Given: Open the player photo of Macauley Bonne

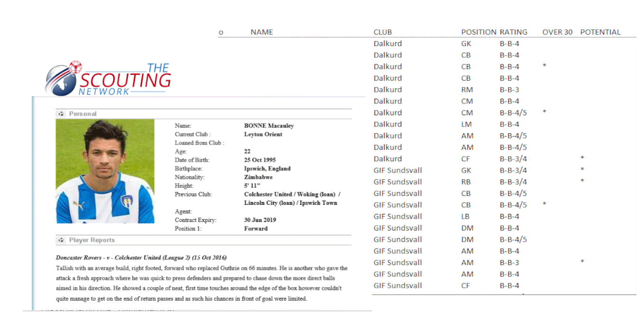Looking at the screenshot, I should coord(105,171).
